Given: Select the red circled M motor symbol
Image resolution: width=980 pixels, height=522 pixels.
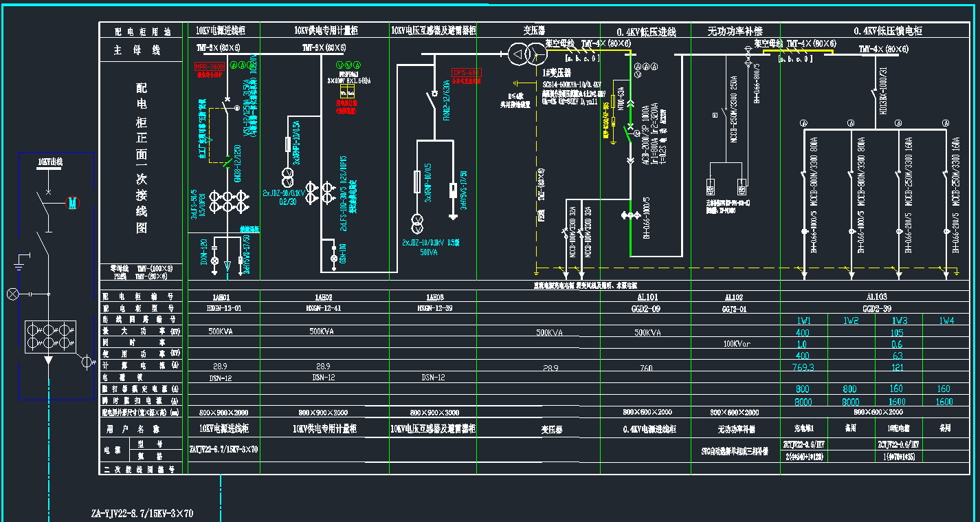Looking at the screenshot, I should (x=72, y=203).
